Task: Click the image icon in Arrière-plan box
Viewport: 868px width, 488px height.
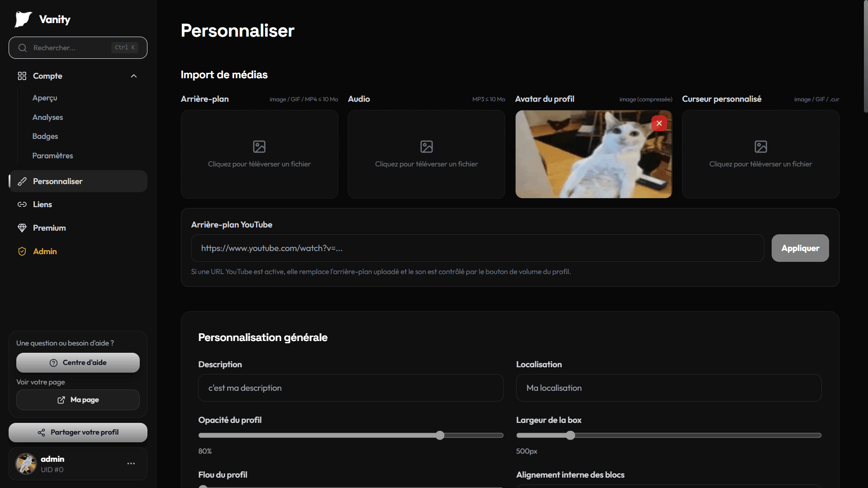Action: pos(259,147)
